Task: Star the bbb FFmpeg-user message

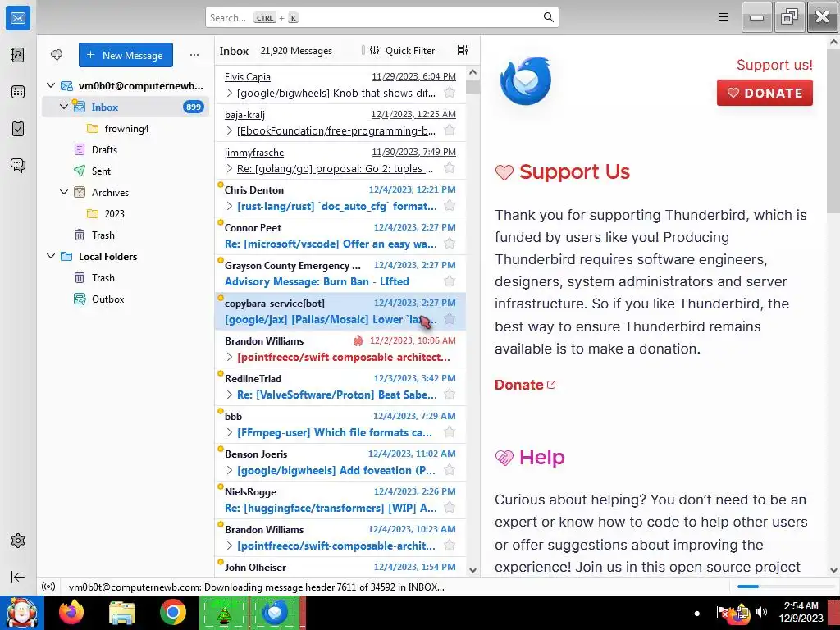Action: [450, 432]
